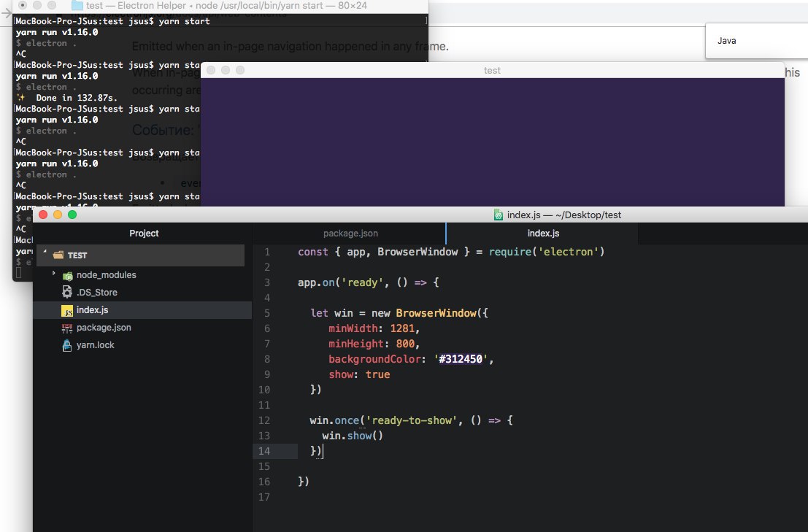Image resolution: width=808 pixels, height=532 pixels.
Task: Click the yarn.lock lock file icon
Action: tap(67, 345)
